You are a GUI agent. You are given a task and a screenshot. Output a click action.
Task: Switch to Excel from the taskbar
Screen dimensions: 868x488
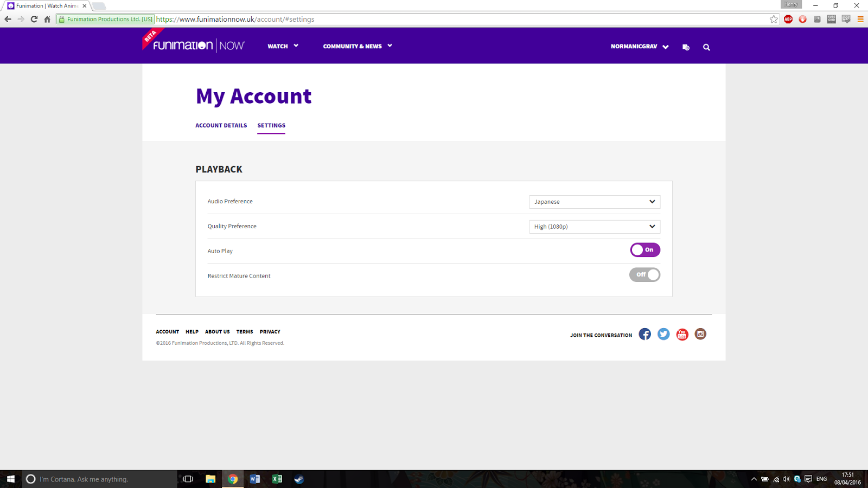(x=277, y=479)
